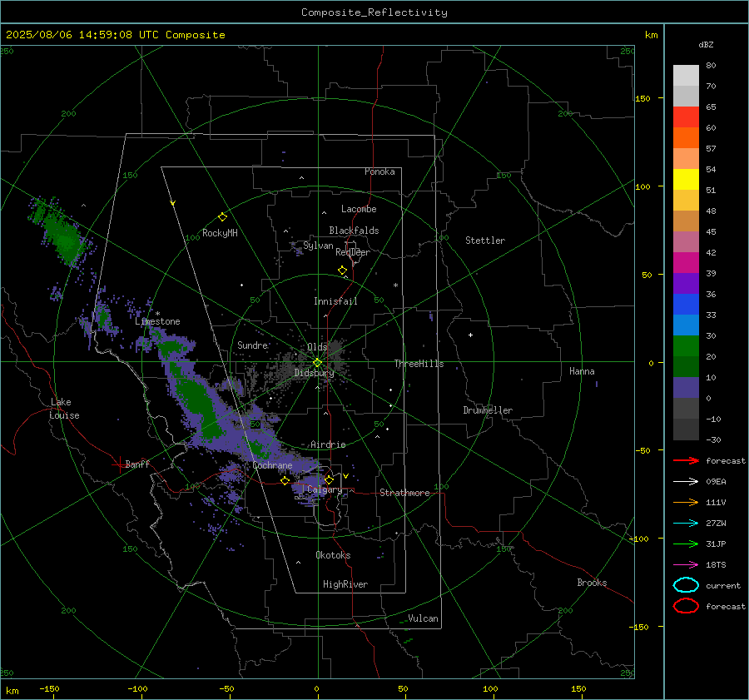749x700 pixels.
Task: Click the ThreeHills label
Action: coord(419,364)
